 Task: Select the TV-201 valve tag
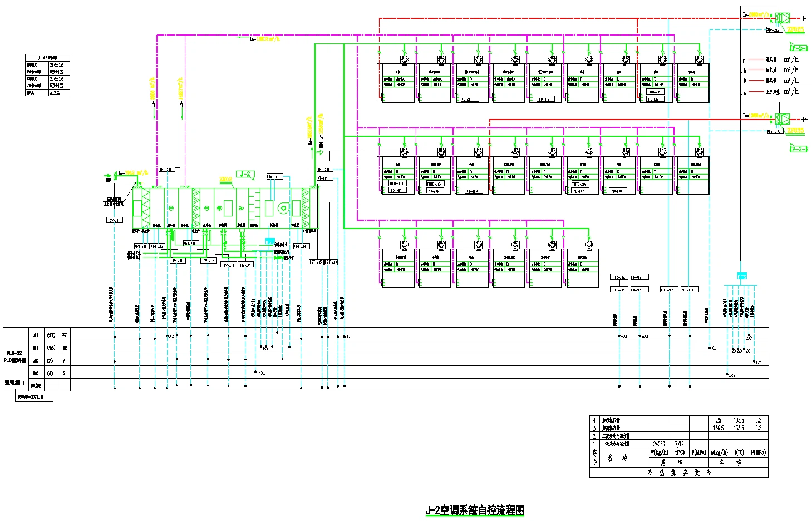(x=178, y=260)
